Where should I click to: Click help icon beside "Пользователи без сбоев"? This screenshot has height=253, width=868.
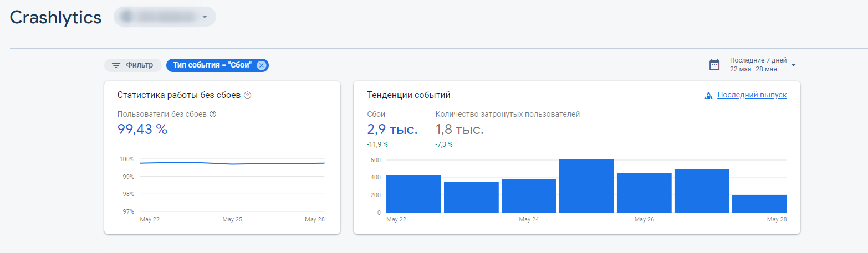(213, 114)
